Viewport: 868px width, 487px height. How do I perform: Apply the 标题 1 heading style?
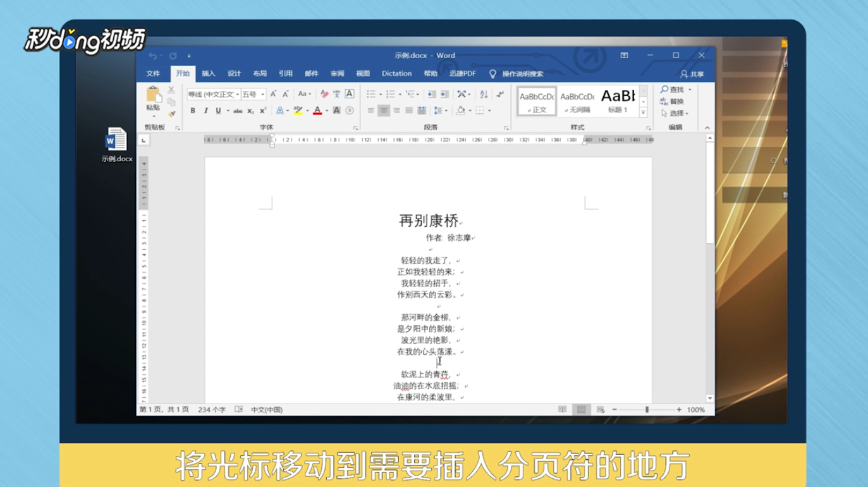pos(618,101)
